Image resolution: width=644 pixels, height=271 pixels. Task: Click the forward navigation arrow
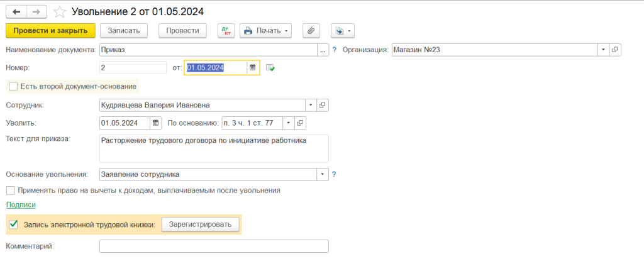[36, 12]
